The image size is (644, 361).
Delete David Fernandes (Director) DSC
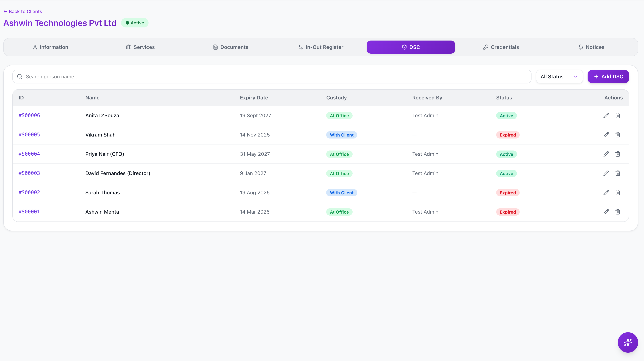[617, 173]
